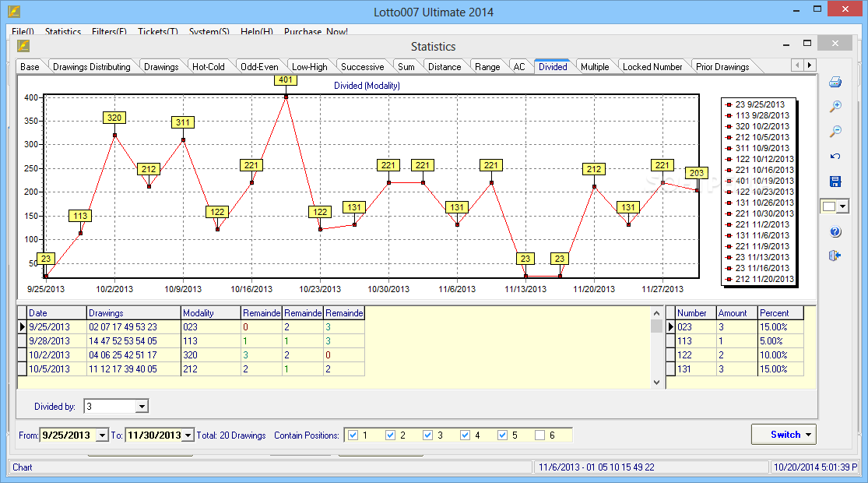Toggle position 1 checkbox

(x=353, y=435)
